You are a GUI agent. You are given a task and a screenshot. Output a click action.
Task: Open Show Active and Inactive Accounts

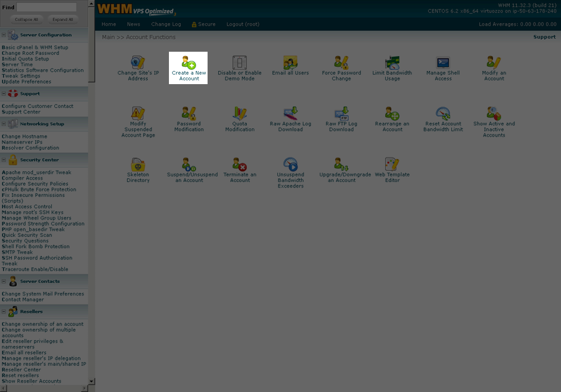(494, 122)
